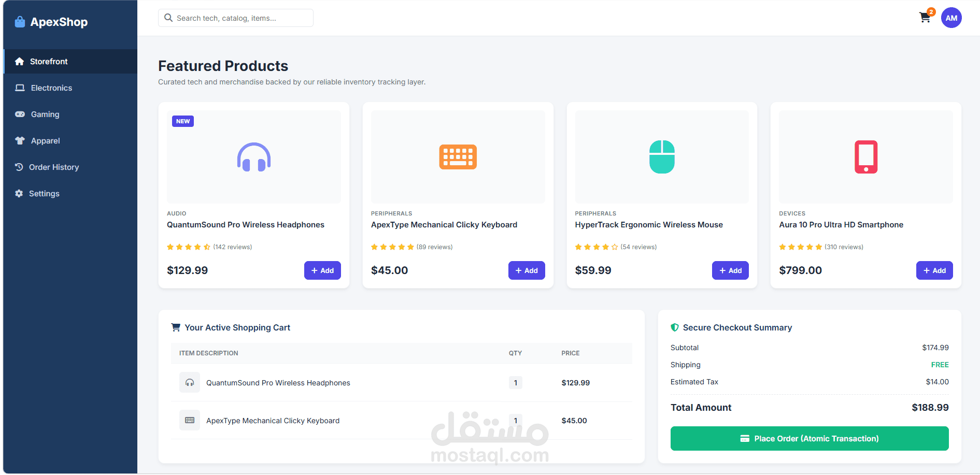Add QuantumSound Pro Wireless Headphones to cart

(x=322, y=270)
